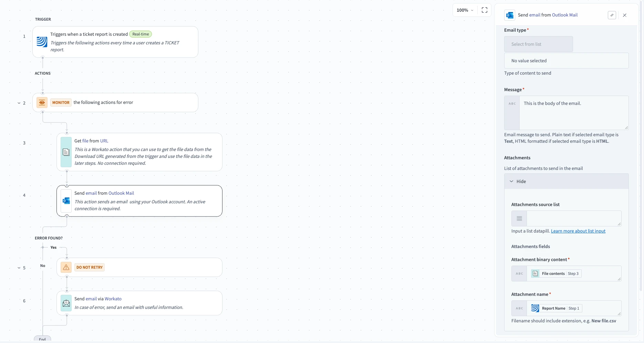Click the warning triangle icon in step 5
This screenshot has width=644, height=343.
coord(66,267)
